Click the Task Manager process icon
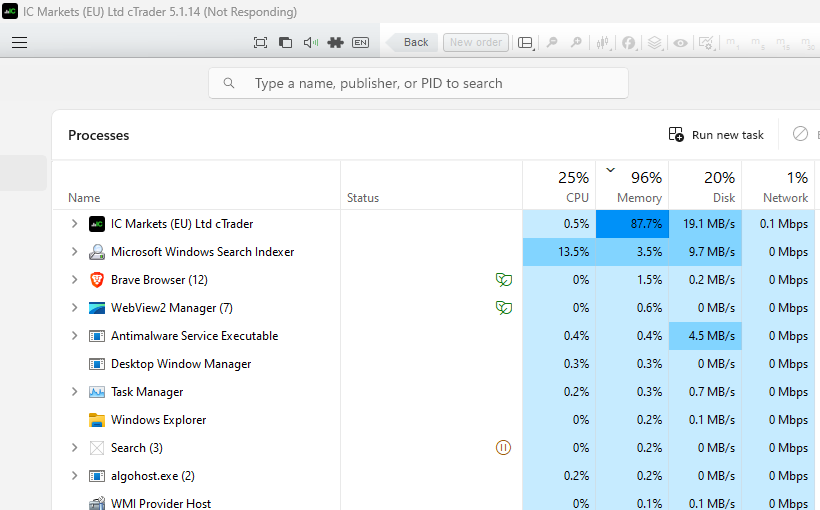The image size is (820, 510). pos(97,392)
